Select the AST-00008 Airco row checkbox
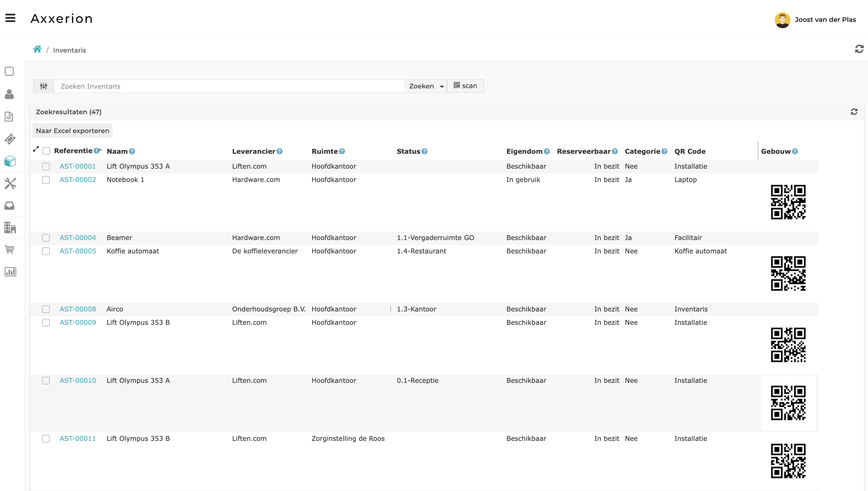This screenshot has width=868, height=491. [46, 309]
